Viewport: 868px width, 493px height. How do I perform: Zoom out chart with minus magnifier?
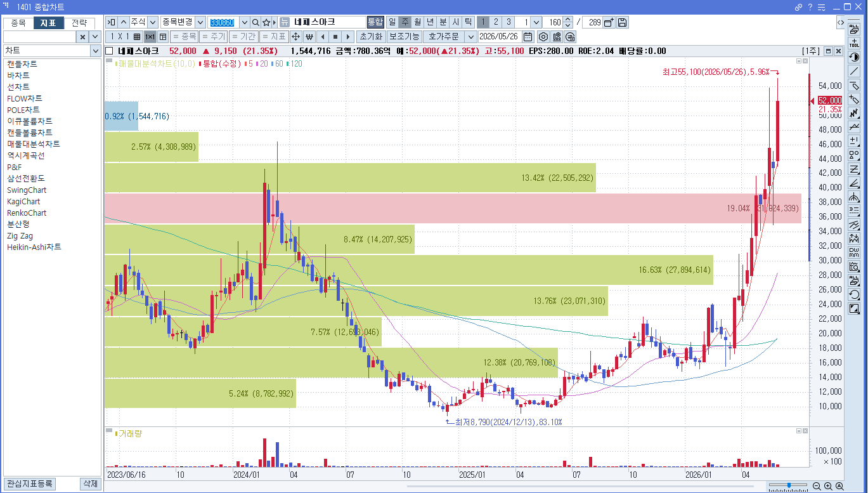click(x=817, y=486)
